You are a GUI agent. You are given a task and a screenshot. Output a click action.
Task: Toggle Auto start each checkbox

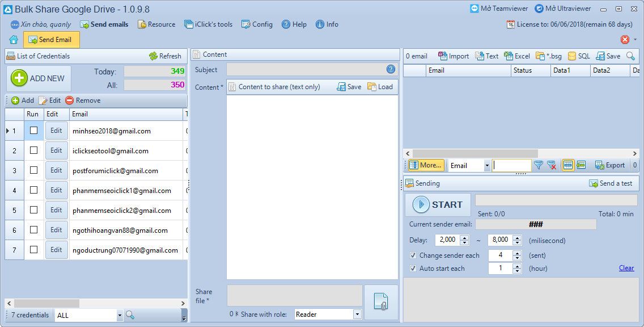coord(413,269)
